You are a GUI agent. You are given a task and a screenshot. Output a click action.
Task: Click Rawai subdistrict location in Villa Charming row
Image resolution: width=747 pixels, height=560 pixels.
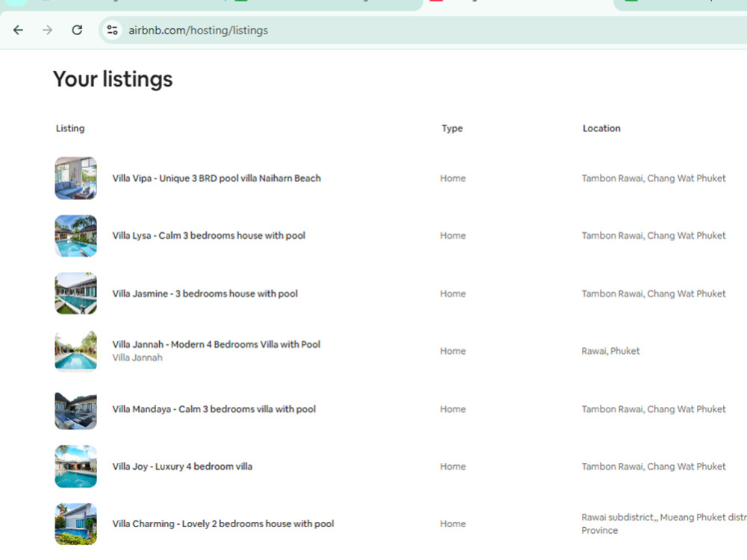click(x=664, y=524)
